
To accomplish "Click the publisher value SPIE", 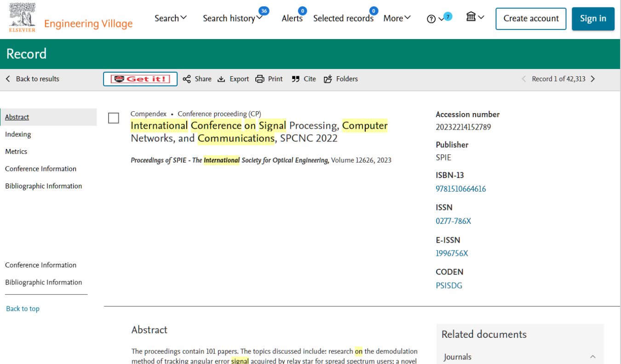I will tap(443, 158).
